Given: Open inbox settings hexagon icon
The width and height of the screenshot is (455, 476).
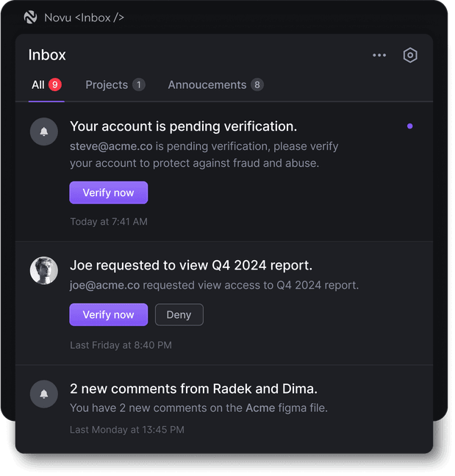Looking at the screenshot, I should click(x=410, y=55).
